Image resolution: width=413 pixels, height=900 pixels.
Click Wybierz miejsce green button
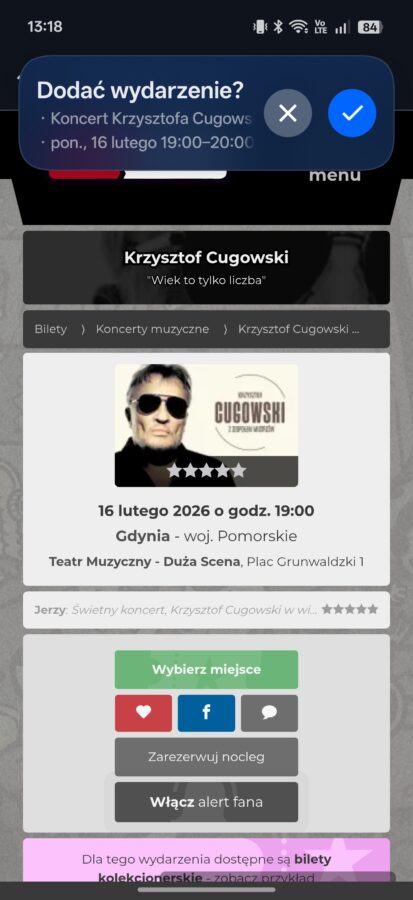point(206,669)
